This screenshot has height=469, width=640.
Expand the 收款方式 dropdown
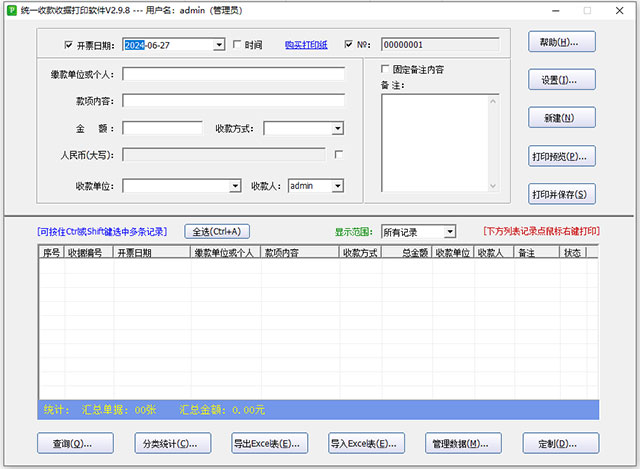click(x=338, y=129)
